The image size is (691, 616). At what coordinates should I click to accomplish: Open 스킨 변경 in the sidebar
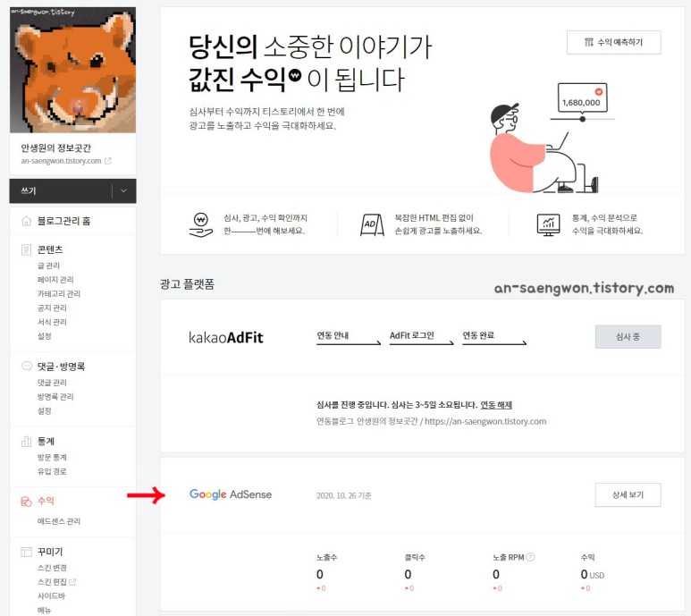pos(52,568)
